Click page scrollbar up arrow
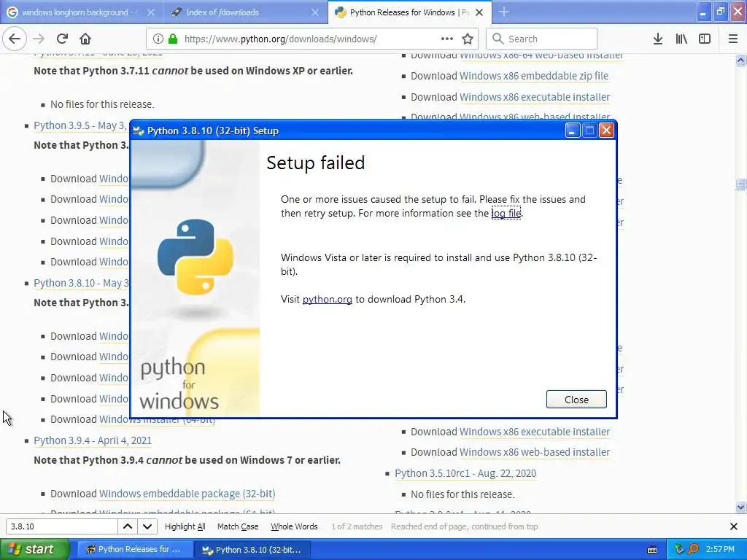Image resolution: width=747 pixels, height=560 pixels. click(x=741, y=60)
